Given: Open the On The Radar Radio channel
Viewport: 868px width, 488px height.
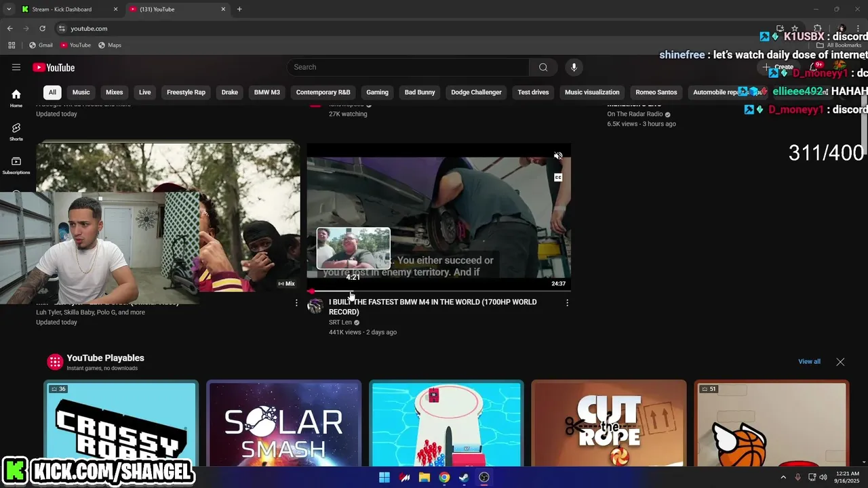Looking at the screenshot, I should point(635,115).
